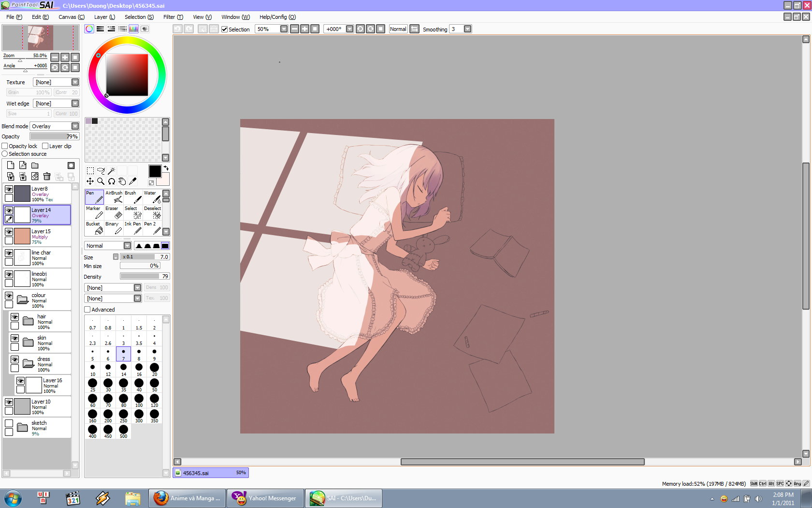Show the swatches panel
The width and height of the screenshot is (812, 508).
click(133, 29)
